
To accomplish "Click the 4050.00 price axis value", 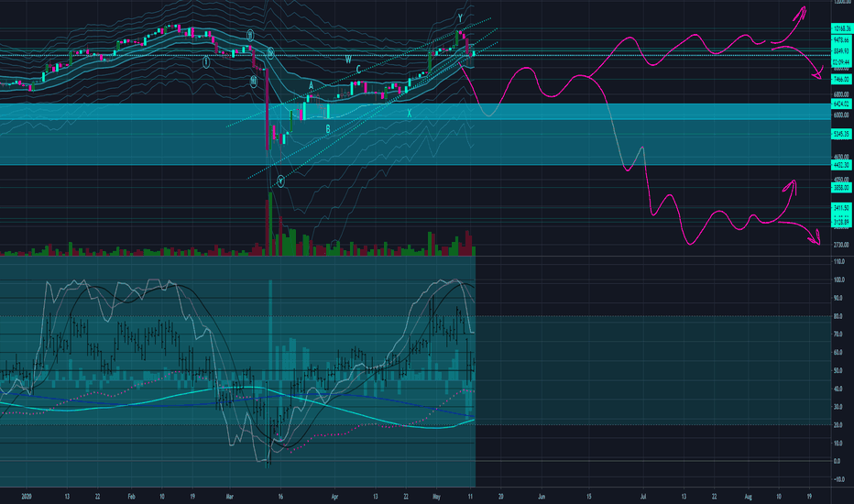I will [841, 180].
